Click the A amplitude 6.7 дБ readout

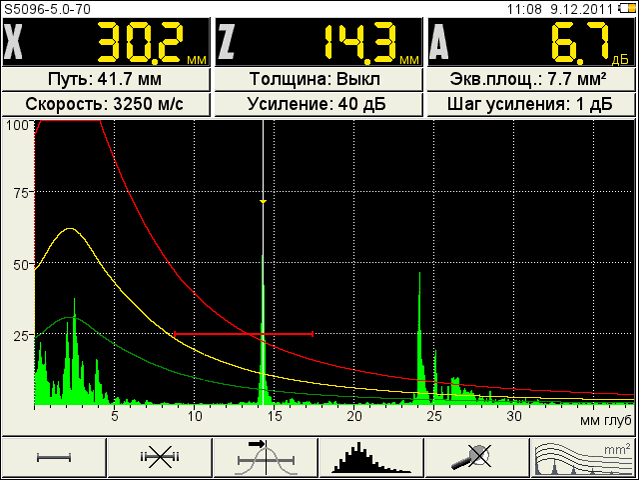[x=532, y=42]
